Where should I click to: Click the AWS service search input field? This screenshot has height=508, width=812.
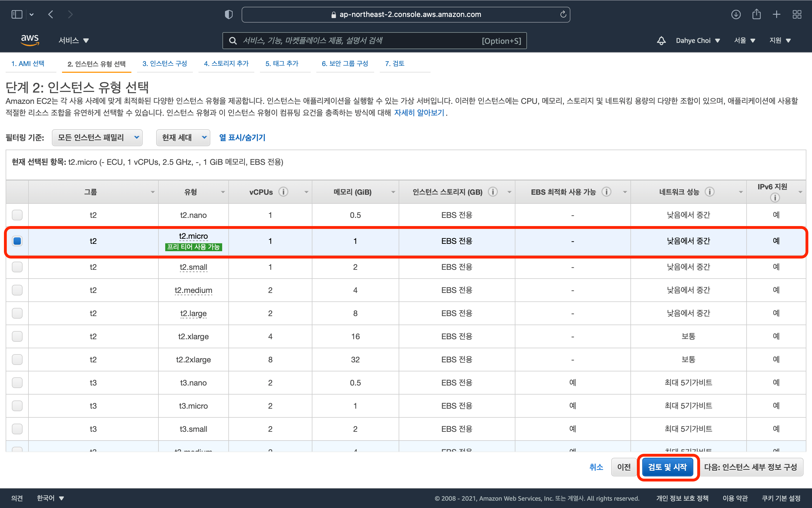pyautogui.click(x=374, y=41)
